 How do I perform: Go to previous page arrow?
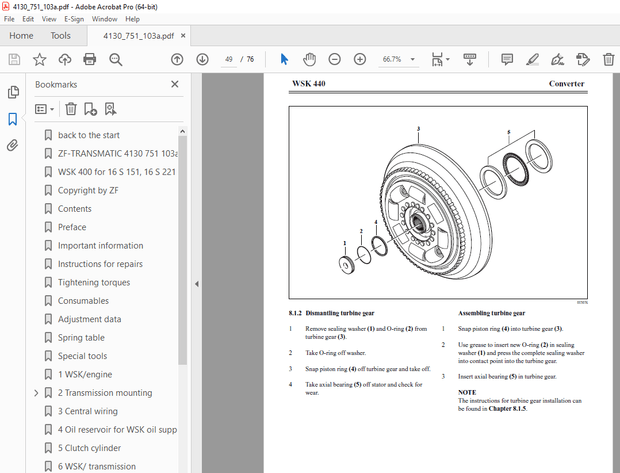[177, 60]
